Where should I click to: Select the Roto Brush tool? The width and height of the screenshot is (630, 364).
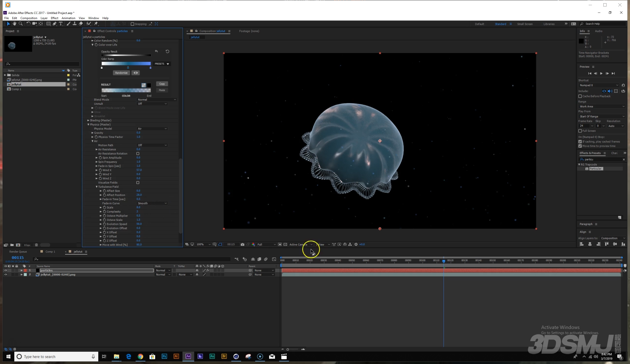pos(89,24)
